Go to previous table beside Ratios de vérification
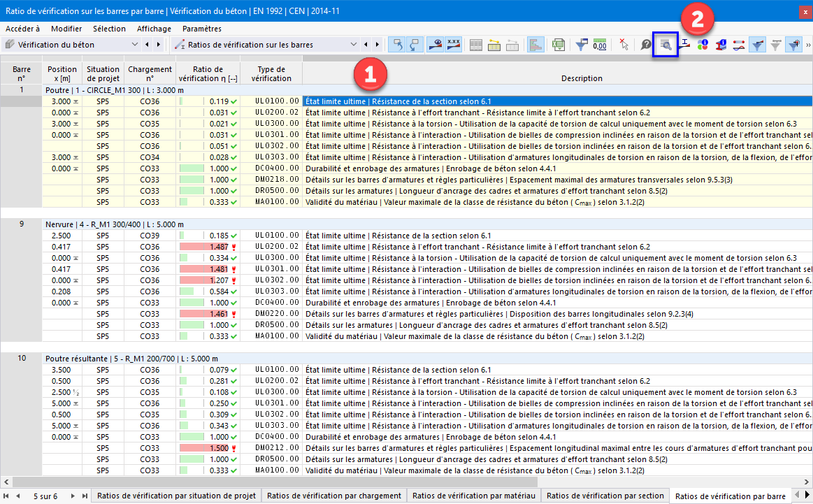813x504 pixels. click(x=366, y=45)
